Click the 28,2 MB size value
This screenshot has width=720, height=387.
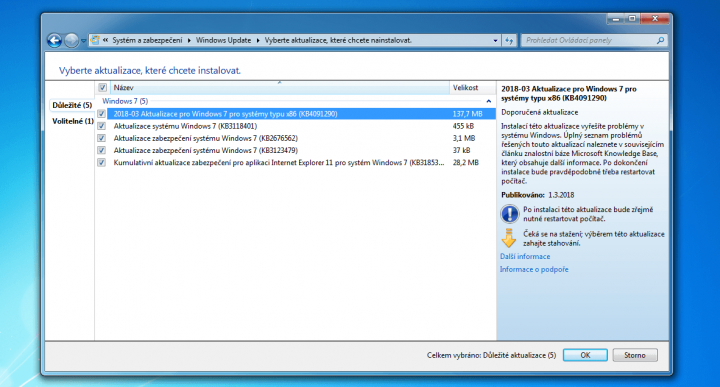(466, 163)
